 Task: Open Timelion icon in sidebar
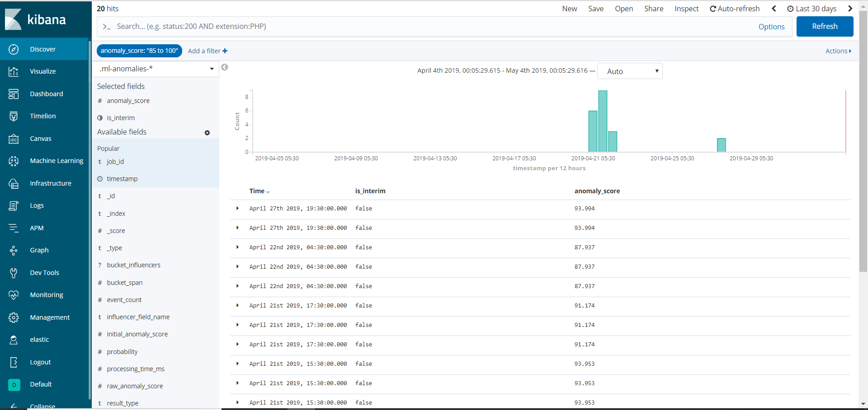pyautogui.click(x=14, y=116)
